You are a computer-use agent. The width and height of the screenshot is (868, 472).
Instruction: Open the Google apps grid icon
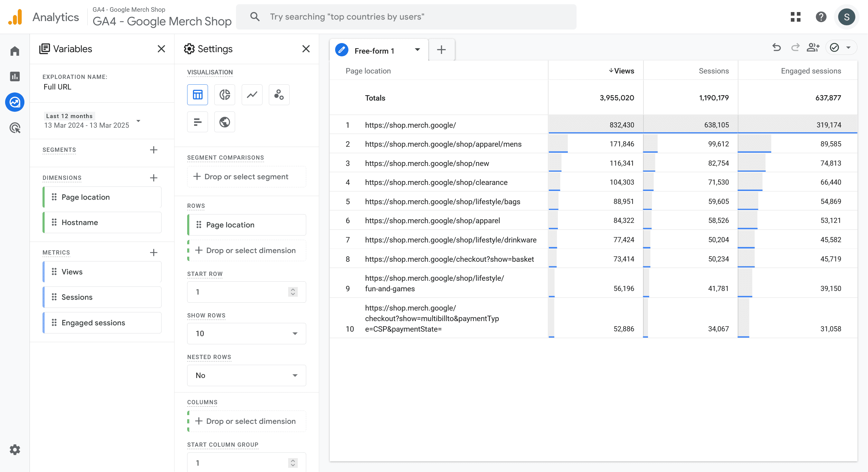coord(796,17)
